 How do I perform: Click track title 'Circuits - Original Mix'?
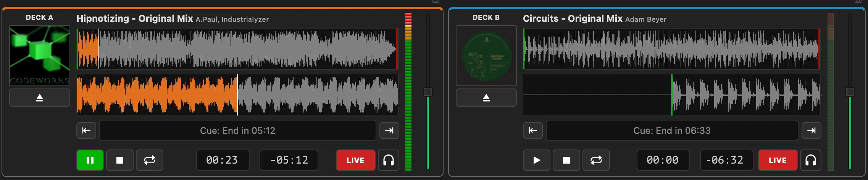click(573, 19)
